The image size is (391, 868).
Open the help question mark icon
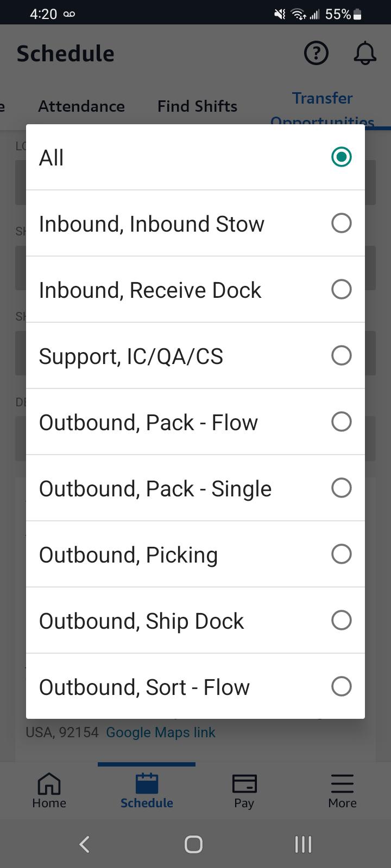pyautogui.click(x=316, y=53)
